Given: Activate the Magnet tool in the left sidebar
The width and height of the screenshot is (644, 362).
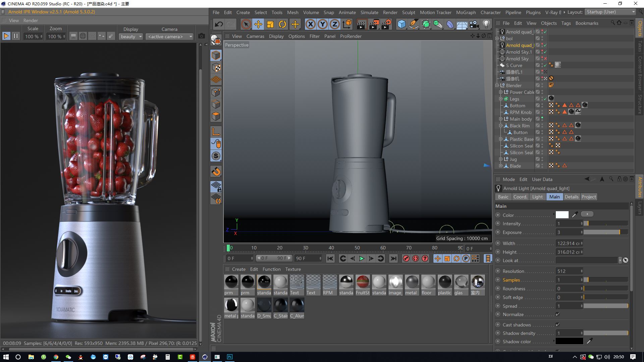Looking at the screenshot, I should pos(216,172).
